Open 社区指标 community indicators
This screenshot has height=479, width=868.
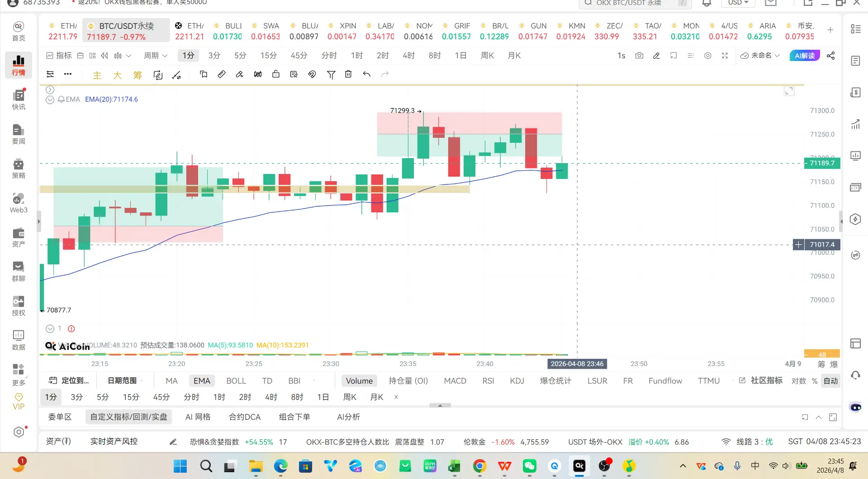[x=761, y=381]
